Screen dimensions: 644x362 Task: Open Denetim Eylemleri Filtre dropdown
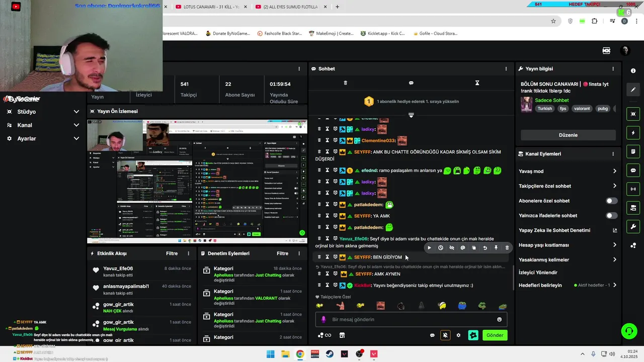(x=282, y=253)
